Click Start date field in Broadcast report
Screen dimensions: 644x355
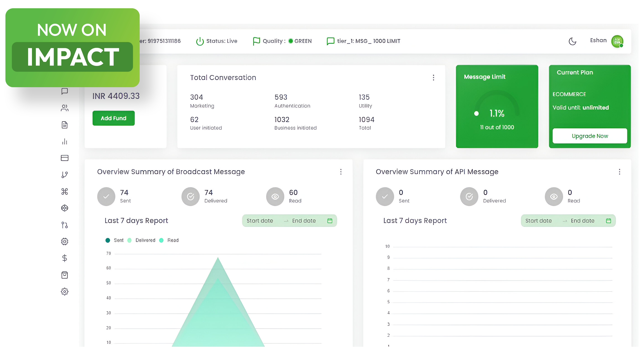pos(260,221)
